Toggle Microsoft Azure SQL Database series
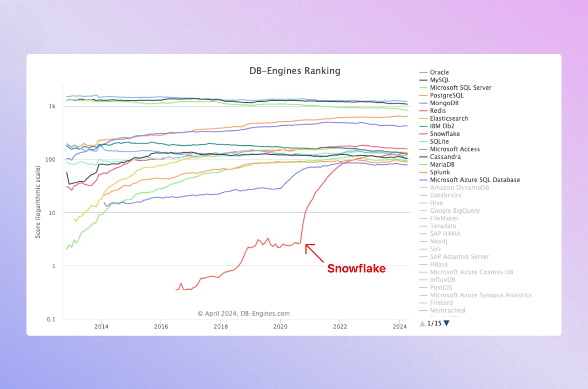 coord(469,180)
